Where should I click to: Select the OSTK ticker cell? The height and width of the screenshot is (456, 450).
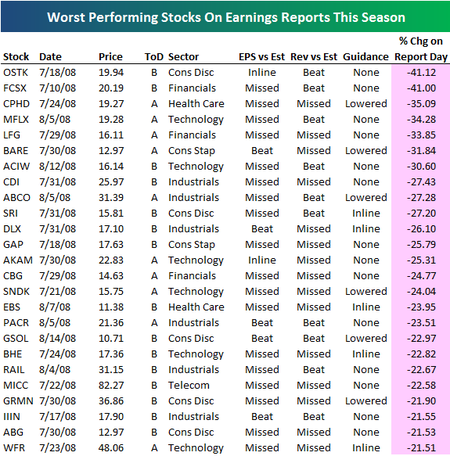point(16,72)
